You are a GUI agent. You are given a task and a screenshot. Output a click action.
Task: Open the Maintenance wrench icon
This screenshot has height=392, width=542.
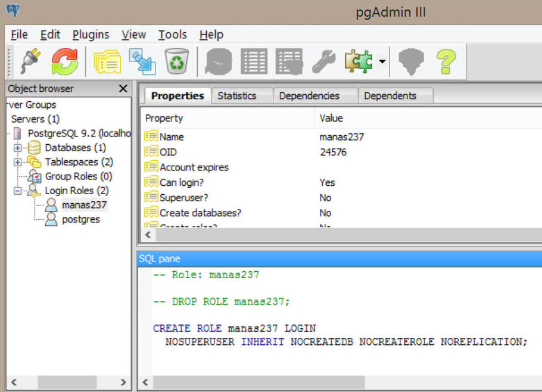pos(324,61)
